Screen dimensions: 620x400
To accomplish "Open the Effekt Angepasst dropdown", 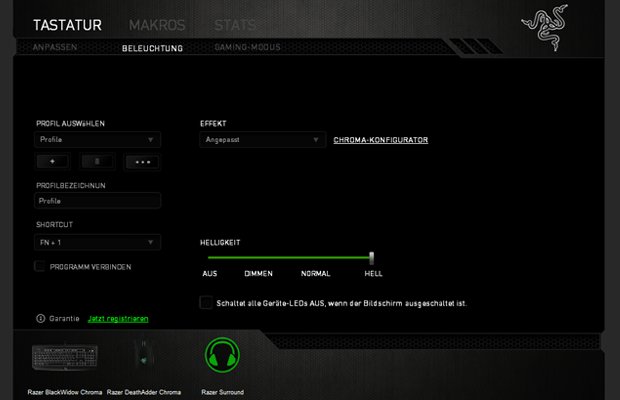I will tap(263, 140).
